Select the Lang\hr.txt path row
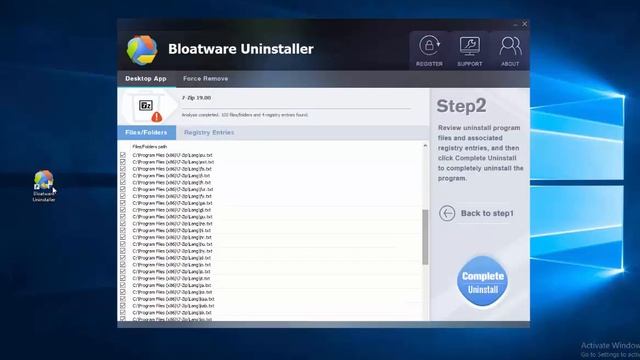This screenshot has height=360, width=640. (172, 237)
